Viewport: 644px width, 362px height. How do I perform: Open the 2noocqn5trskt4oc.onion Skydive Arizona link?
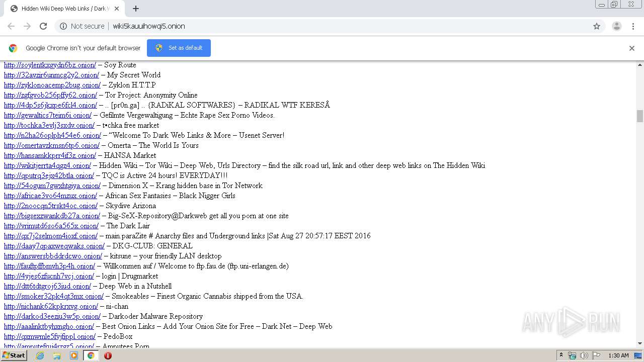[x=51, y=206]
